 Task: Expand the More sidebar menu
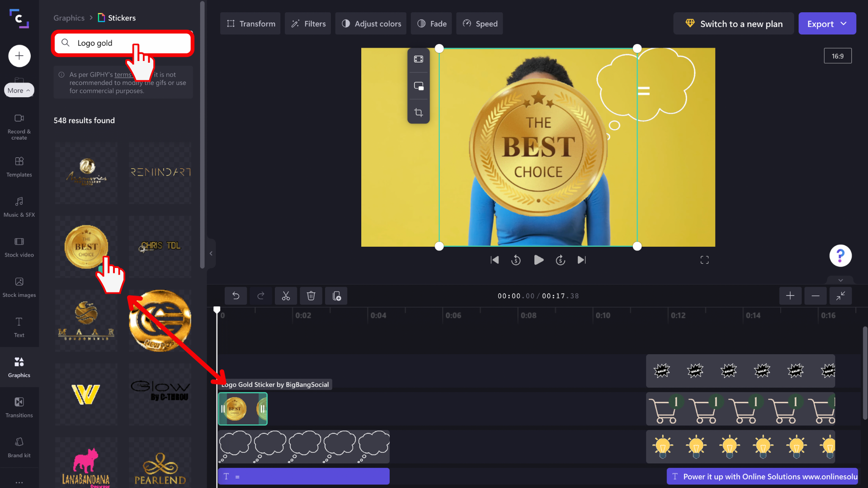pos(19,90)
